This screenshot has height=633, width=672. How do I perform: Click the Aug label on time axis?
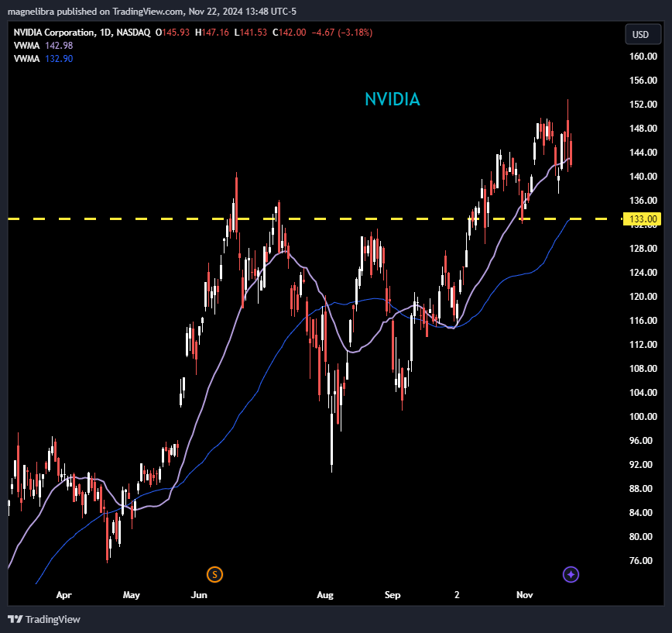[325, 595]
